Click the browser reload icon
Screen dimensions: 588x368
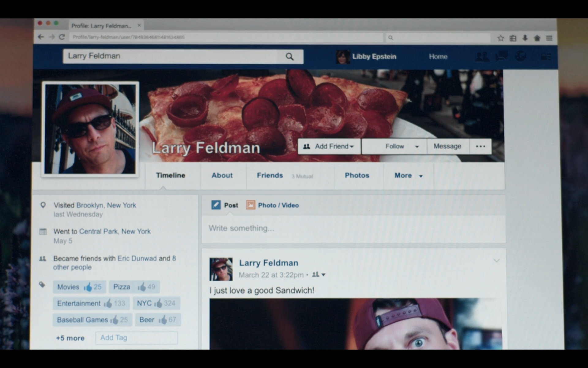pos(62,37)
